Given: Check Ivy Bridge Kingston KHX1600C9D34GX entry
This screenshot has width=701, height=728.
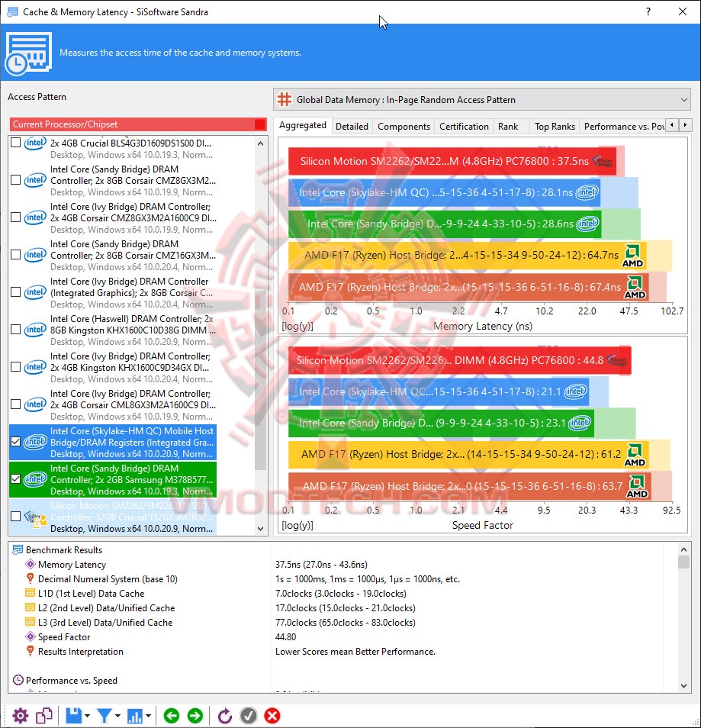Looking at the screenshot, I should (15, 367).
